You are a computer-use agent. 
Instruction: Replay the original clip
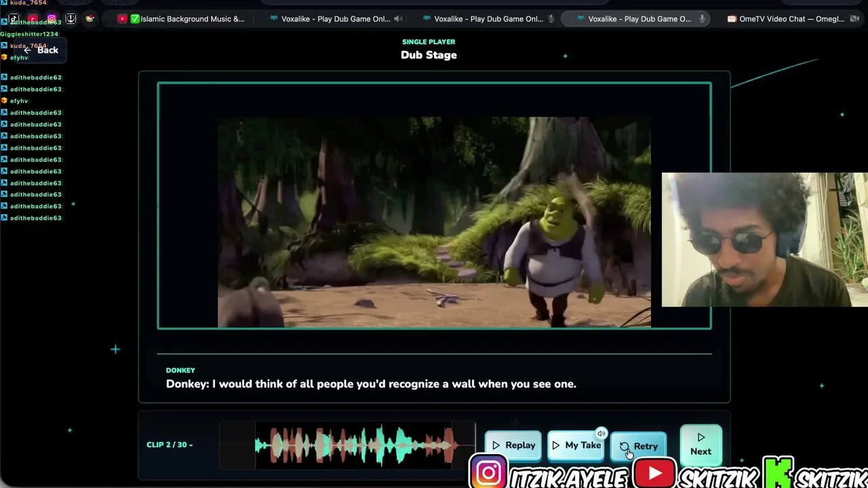513,445
